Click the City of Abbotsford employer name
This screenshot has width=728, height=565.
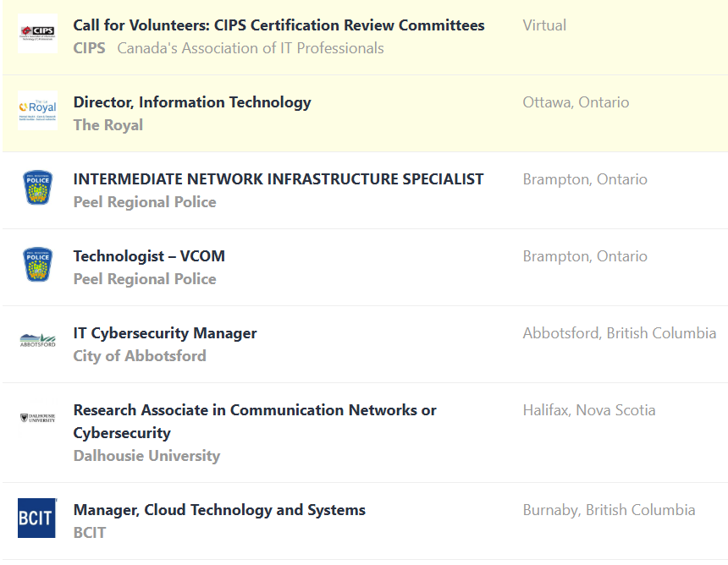pos(140,356)
